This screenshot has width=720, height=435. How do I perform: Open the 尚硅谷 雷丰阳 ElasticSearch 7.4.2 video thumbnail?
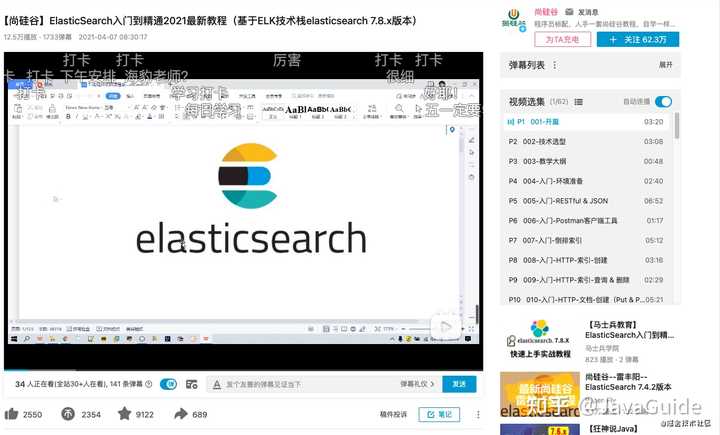[540, 394]
